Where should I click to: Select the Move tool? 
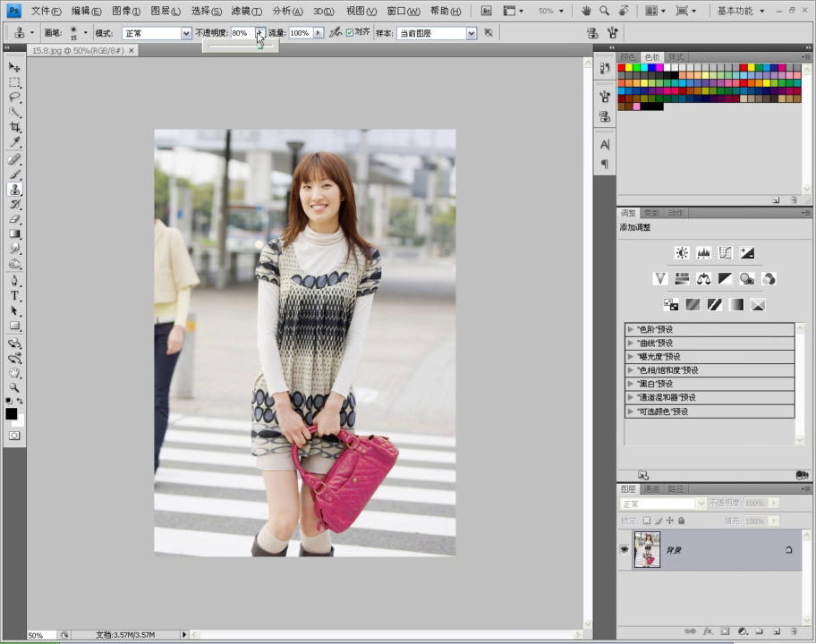coord(14,67)
